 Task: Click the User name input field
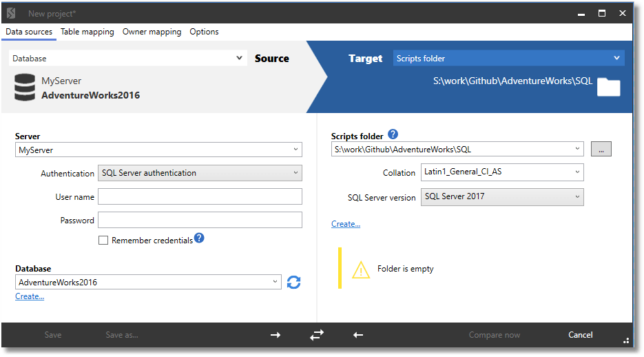(200, 196)
